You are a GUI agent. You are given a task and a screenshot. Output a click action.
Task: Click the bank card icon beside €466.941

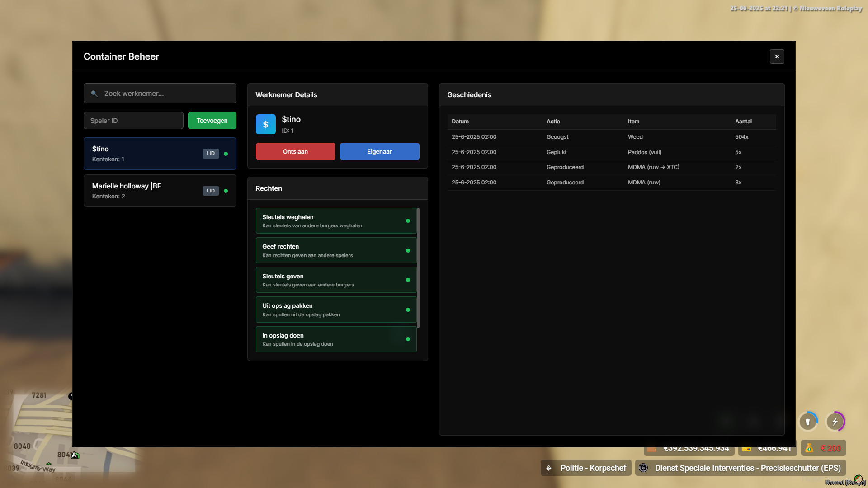click(x=746, y=449)
